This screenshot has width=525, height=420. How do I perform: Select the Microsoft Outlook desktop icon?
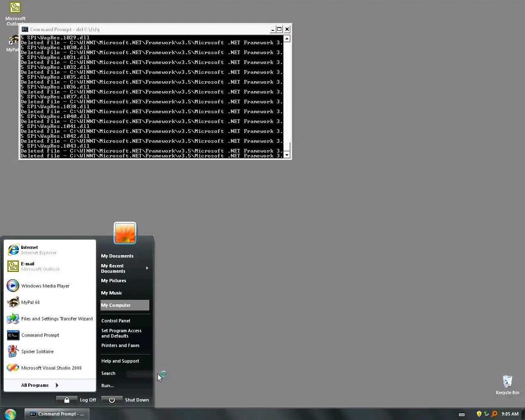pyautogui.click(x=15, y=14)
